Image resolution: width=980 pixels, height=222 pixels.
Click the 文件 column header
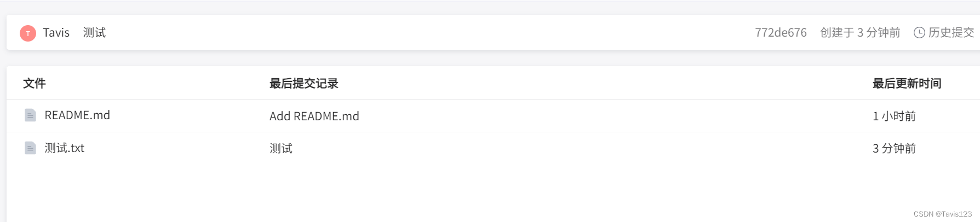(35, 84)
